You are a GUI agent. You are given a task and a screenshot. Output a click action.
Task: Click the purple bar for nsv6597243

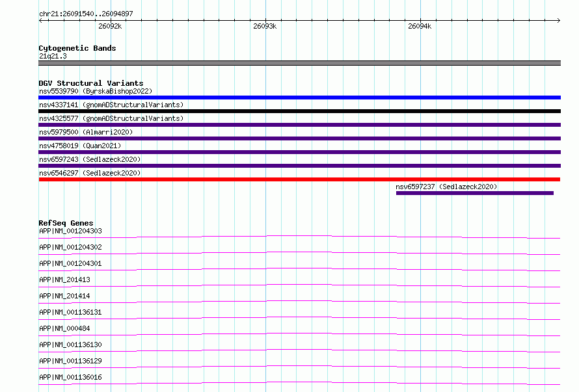[x=299, y=166]
